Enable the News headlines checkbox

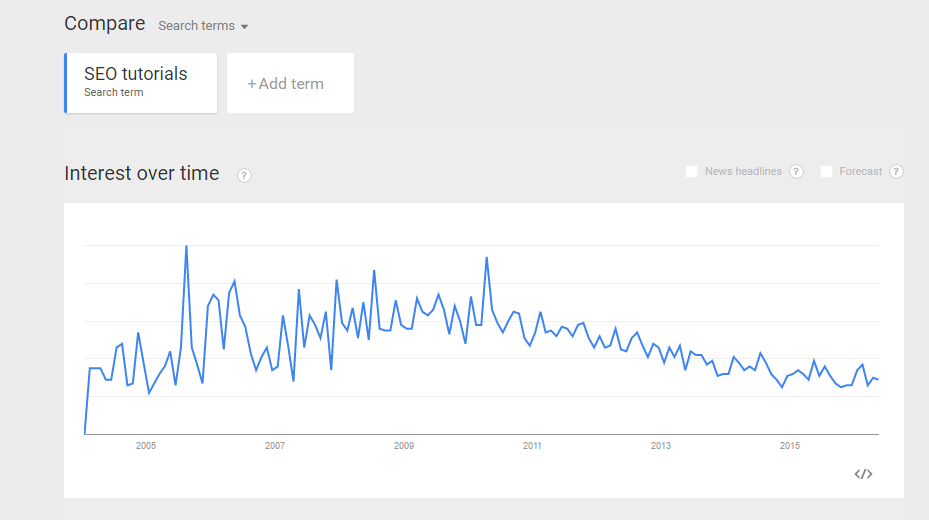click(x=691, y=172)
